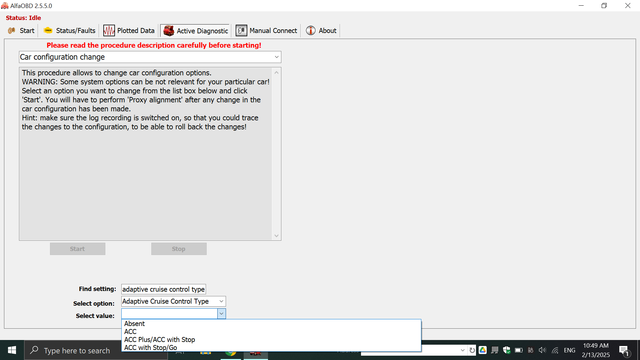
Task: Select the Active Diagnostic tab
Action: [x=195, y=31]
